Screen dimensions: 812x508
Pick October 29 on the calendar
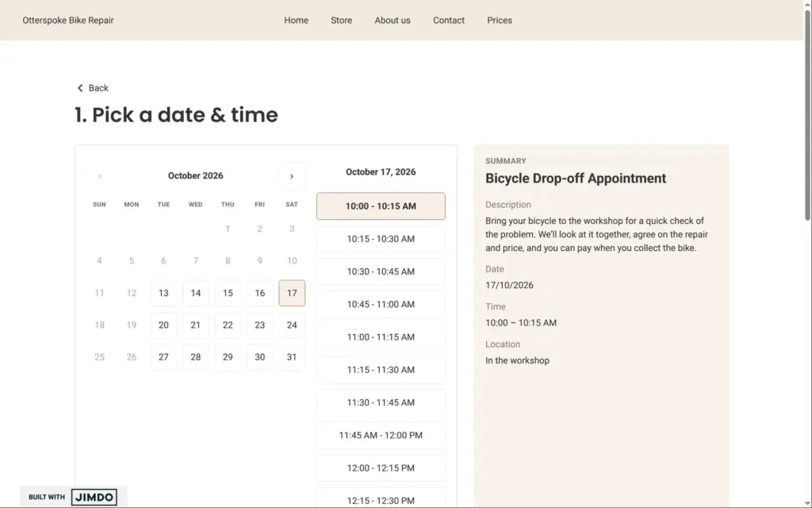228,357
